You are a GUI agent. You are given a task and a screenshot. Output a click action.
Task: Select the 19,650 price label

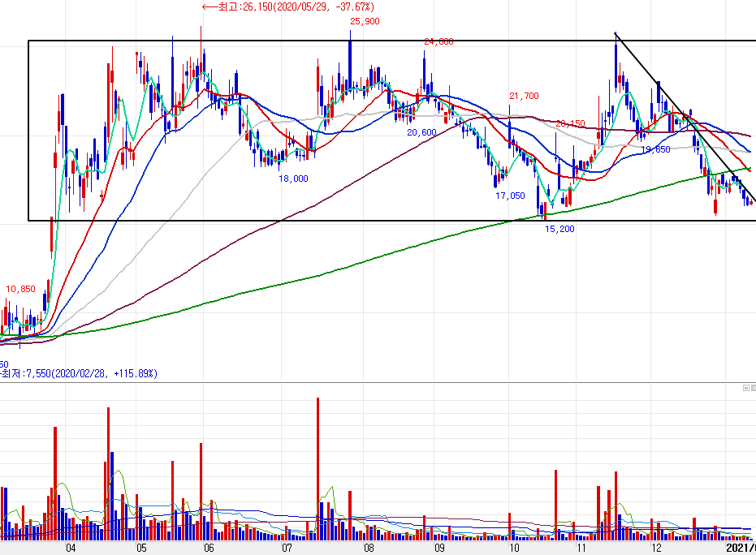(656, 149)
